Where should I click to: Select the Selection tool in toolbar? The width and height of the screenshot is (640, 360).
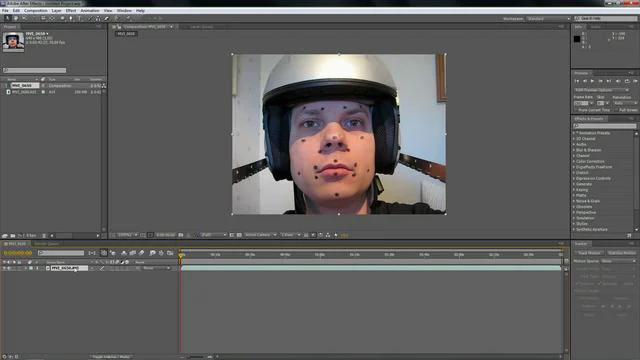click(7, 18)
